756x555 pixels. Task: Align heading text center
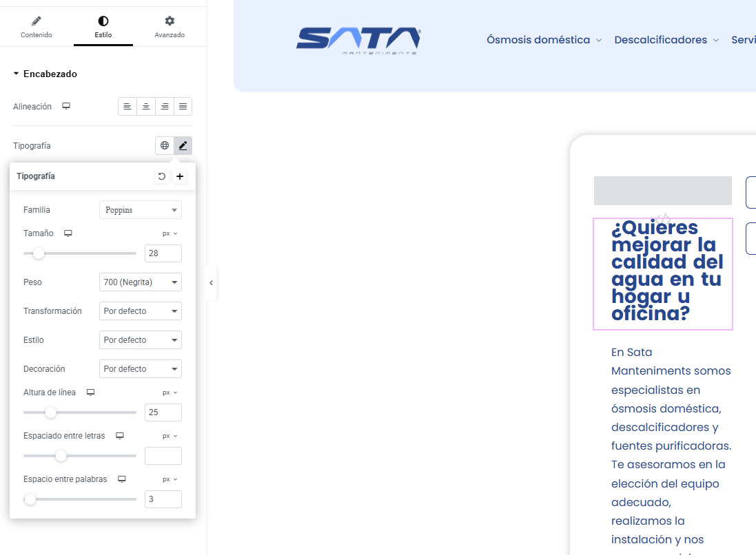tap(146, 107)
